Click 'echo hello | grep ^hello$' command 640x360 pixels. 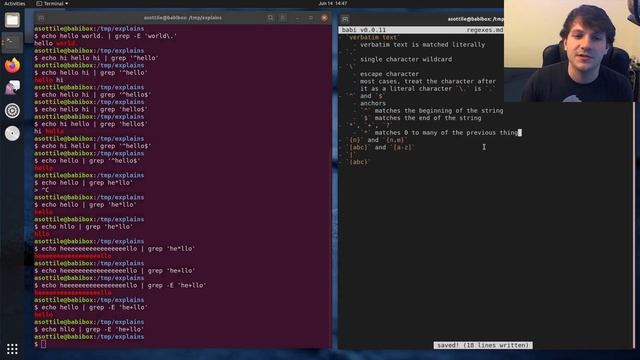(87, 161)
